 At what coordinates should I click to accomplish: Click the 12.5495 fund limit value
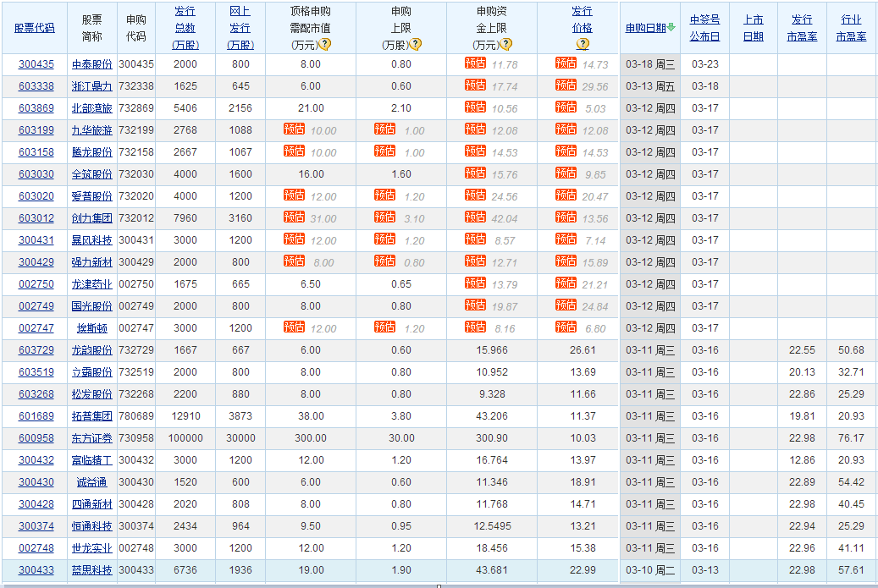pos(492,526)
